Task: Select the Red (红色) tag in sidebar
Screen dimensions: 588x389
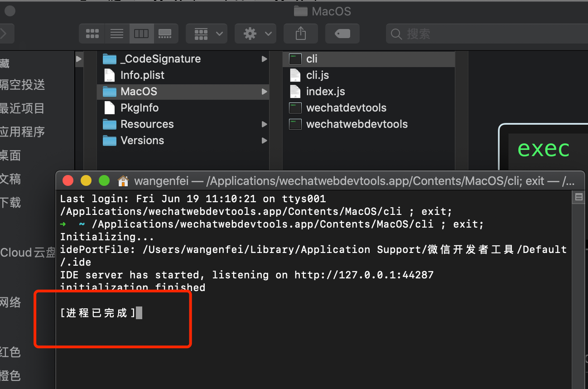Action: (x=10, y=352)
